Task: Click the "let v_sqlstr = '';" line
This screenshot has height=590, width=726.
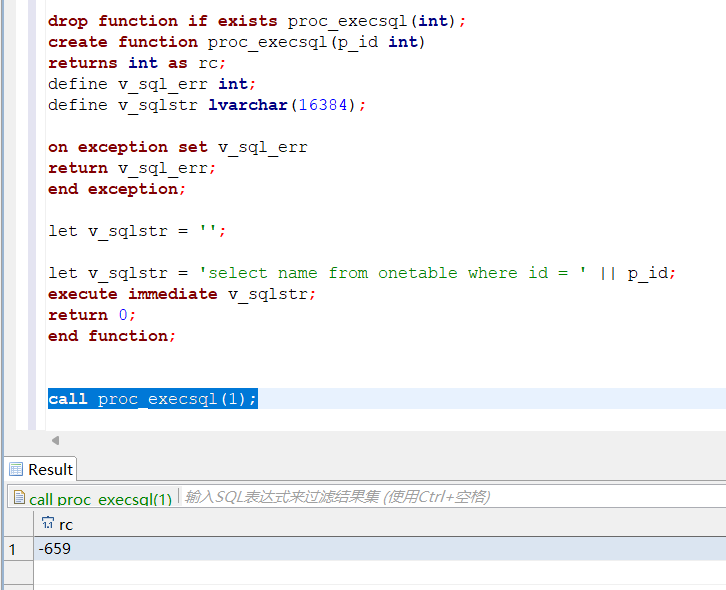Action: coord(137,231)
